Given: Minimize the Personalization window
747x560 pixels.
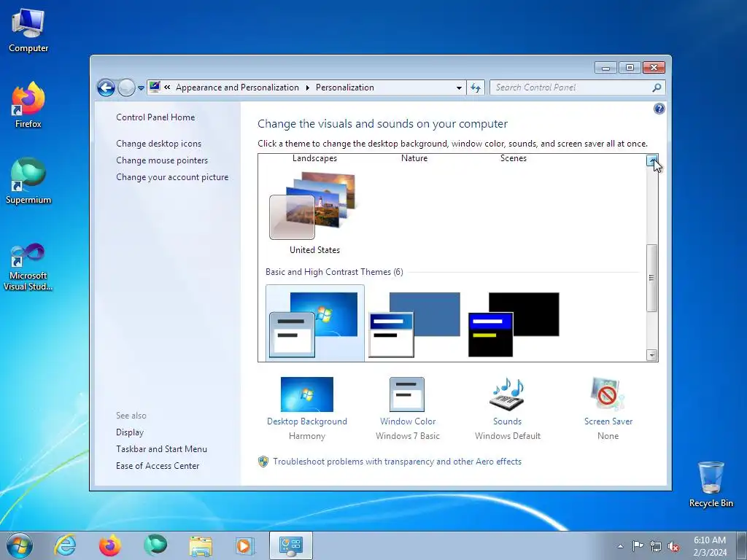Looking at the screenshot, I should [x=606, y=68].
